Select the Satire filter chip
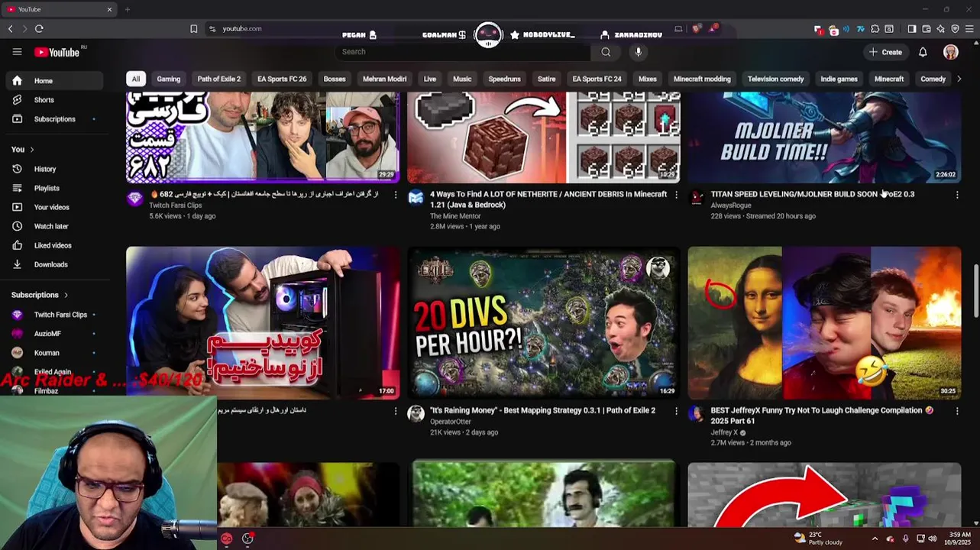The height and width of the screenshot is (550, 980). tap(547, 79)
